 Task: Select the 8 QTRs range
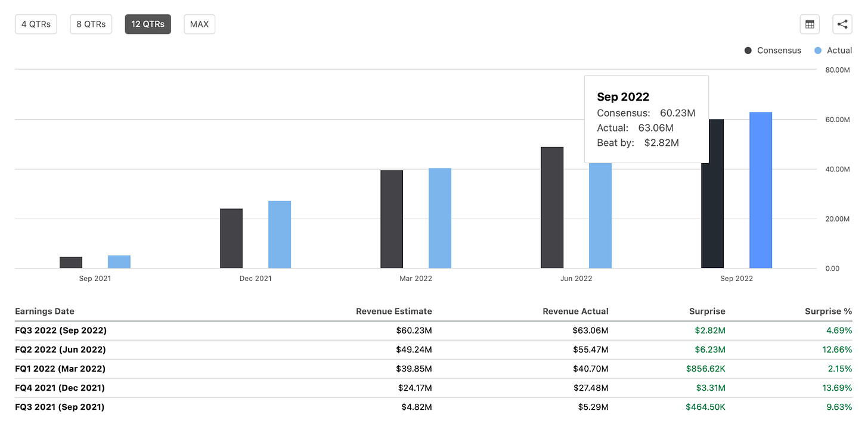pos(91,24)
